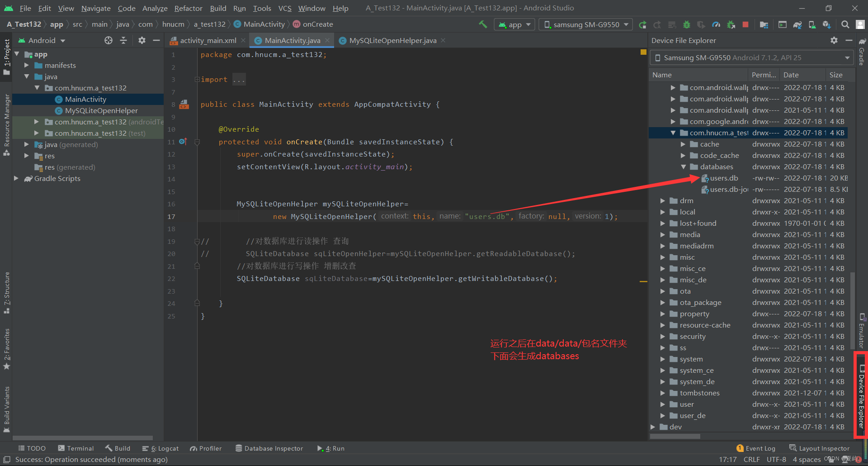The width and height of the screenshot is (868, 466).
Task: Close the MainActivity.java tab
Action: 327,40
